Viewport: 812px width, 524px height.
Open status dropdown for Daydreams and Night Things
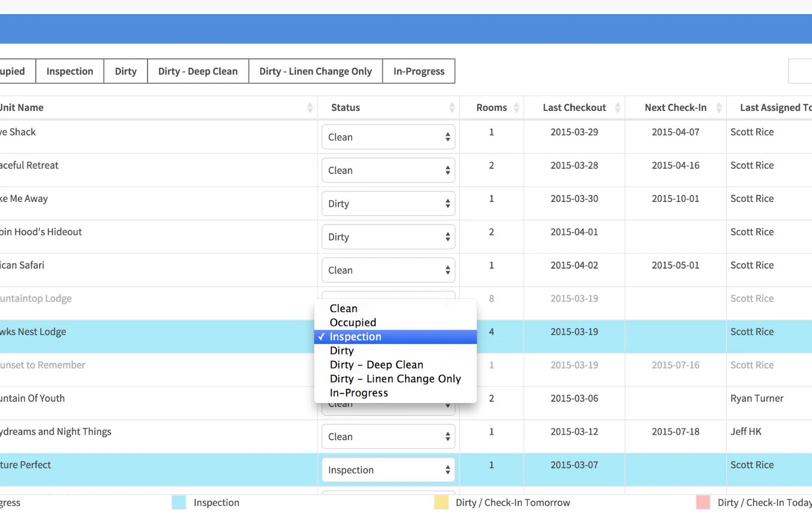pyautogui.click(x=388, y=437)
